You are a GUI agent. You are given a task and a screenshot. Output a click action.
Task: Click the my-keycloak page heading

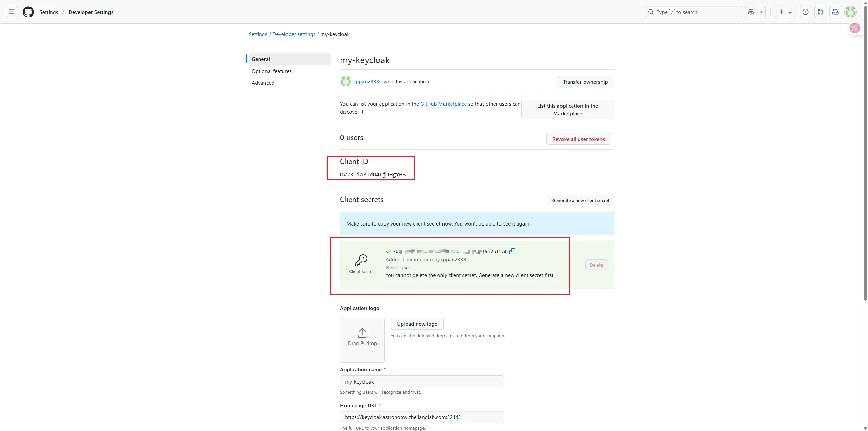(365, 60)
